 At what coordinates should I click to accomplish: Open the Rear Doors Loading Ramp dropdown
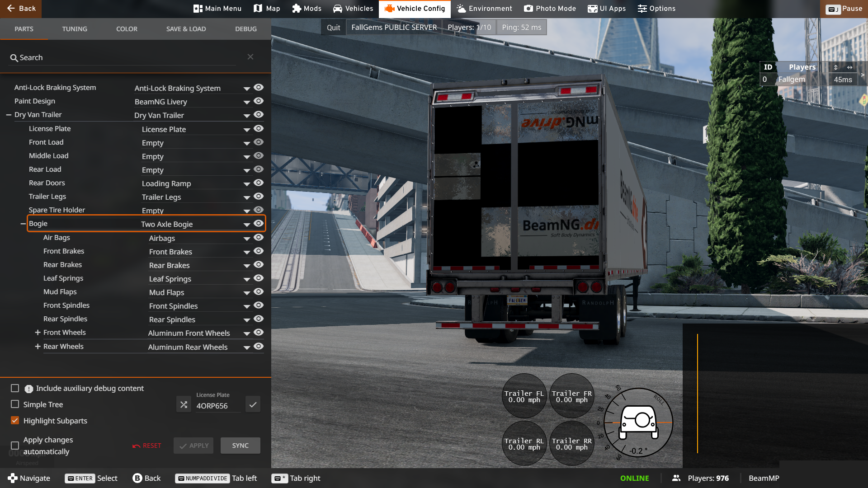pos(196,183)
